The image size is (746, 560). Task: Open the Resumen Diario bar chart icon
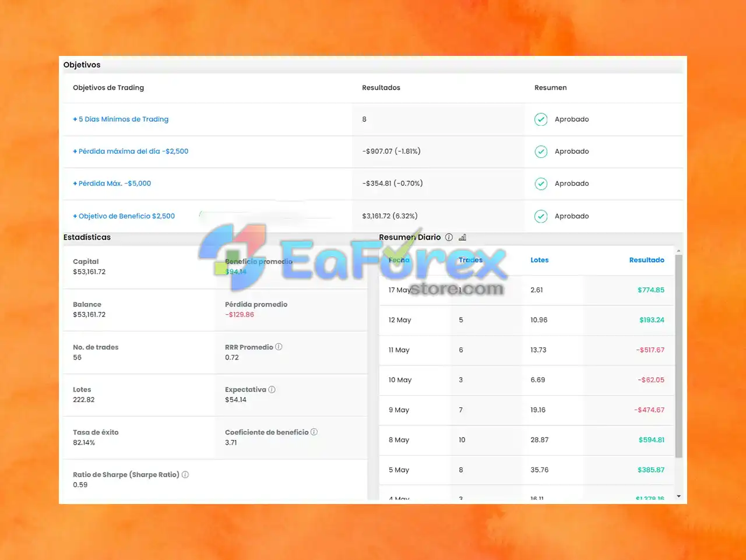462,237
